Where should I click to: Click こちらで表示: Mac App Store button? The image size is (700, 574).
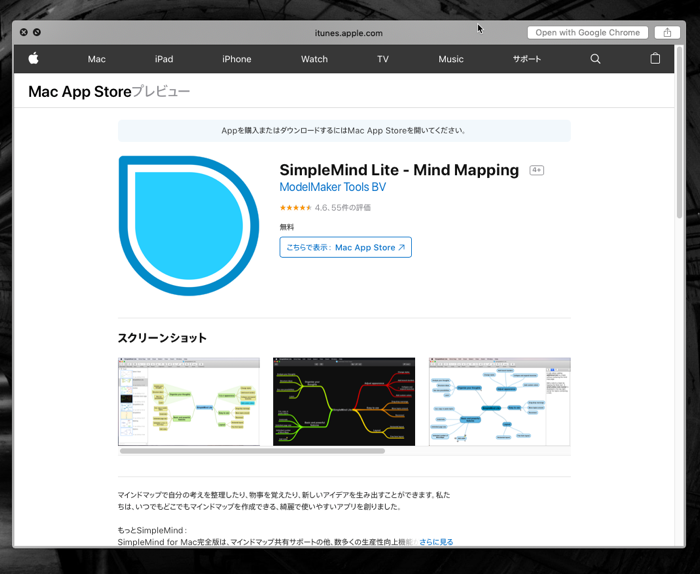(346, 247)
